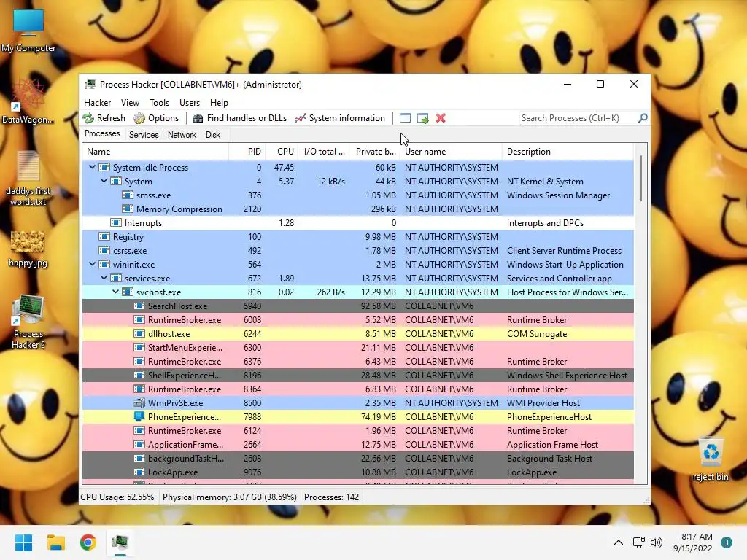747x560 pixels.
Task: Sort by Description column header
Action: pyautogui.click(x=568, y=152)
